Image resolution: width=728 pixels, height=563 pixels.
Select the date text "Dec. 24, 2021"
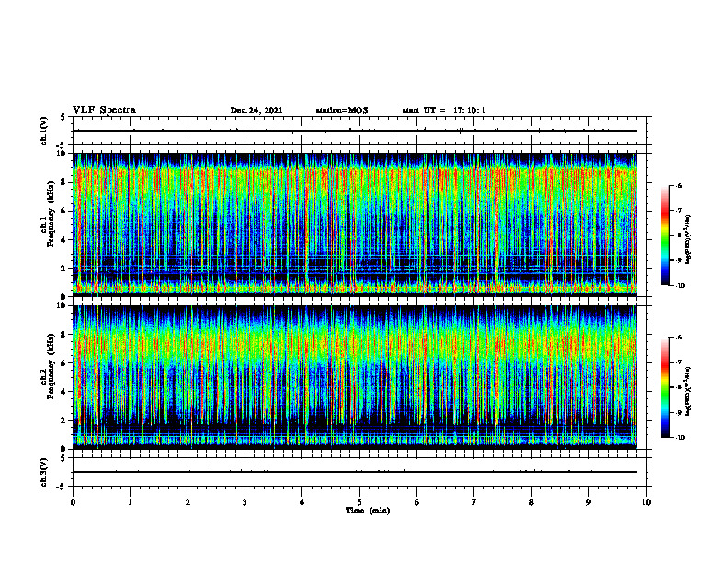click(256, 110)
